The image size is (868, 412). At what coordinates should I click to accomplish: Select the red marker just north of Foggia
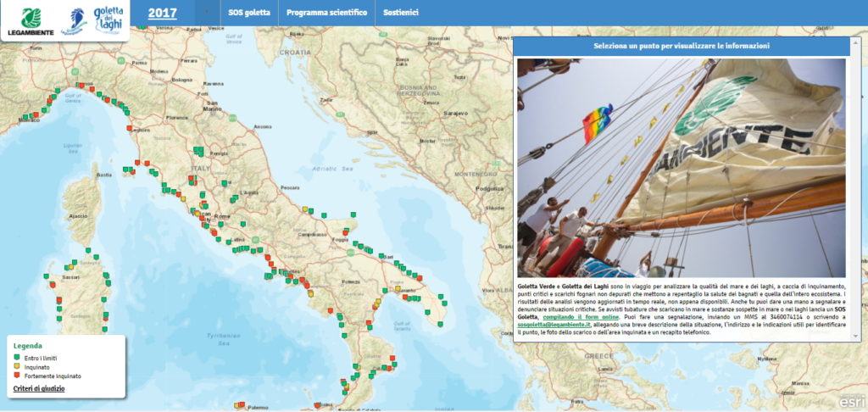pyautogui.click(x=345, y=233)
